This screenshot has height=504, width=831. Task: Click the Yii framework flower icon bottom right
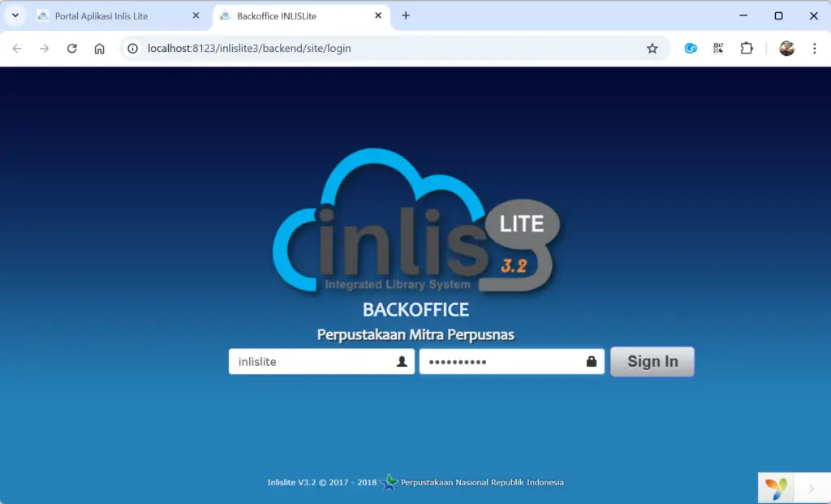[x=777, y=487]
